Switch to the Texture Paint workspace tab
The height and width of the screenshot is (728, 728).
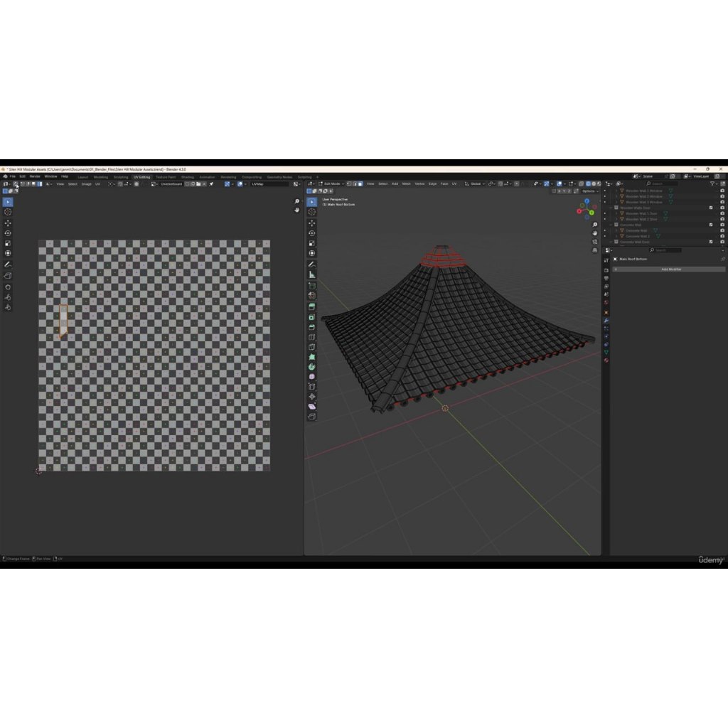coord(166,177)
